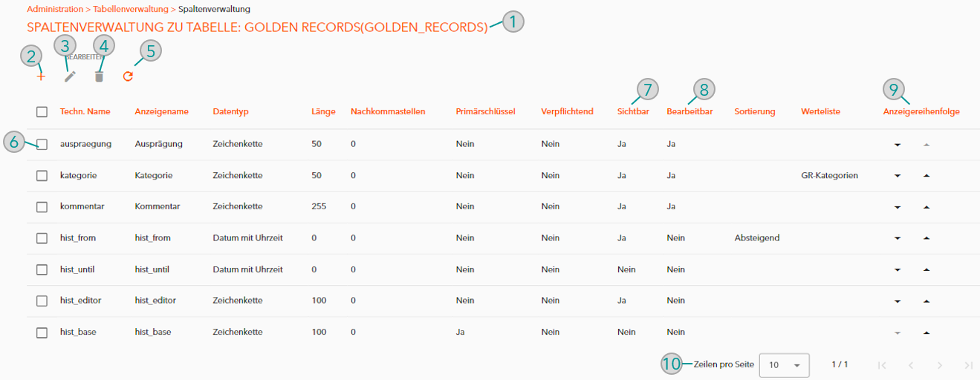Click the GR-Kategorien werteliste cell

coord(829,176)
